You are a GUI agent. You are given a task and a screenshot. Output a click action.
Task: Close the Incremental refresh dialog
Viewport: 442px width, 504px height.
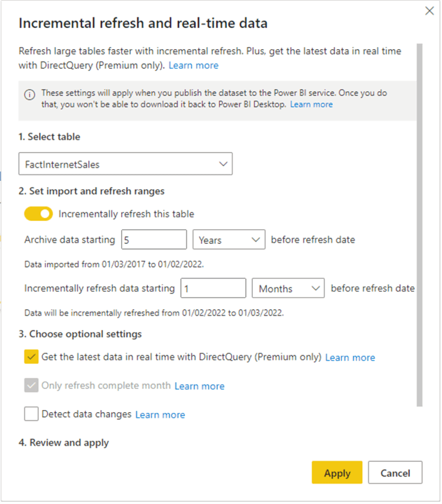coord(429,11)
